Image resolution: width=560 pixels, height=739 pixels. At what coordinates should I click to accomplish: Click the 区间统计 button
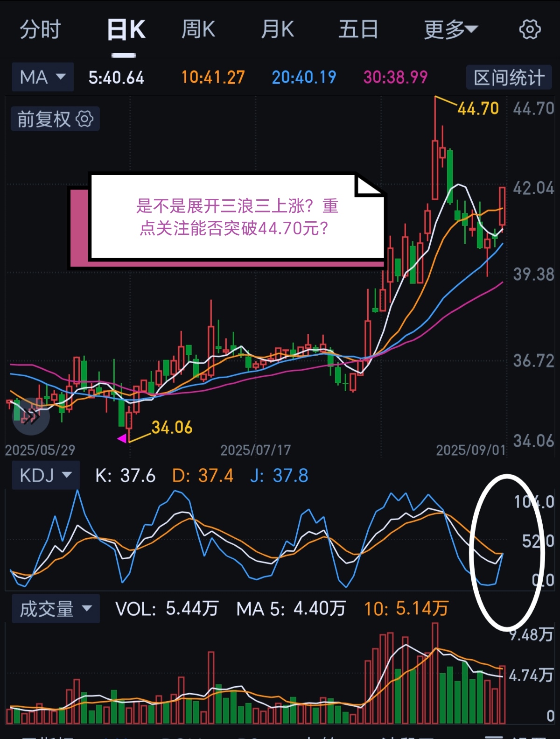pos(509,77)
